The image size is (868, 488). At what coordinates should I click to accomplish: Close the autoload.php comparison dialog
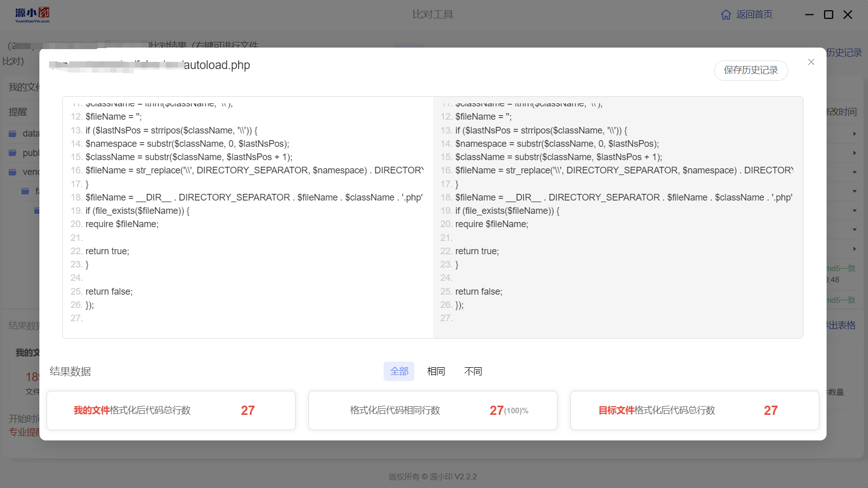(x=811, y=62)
